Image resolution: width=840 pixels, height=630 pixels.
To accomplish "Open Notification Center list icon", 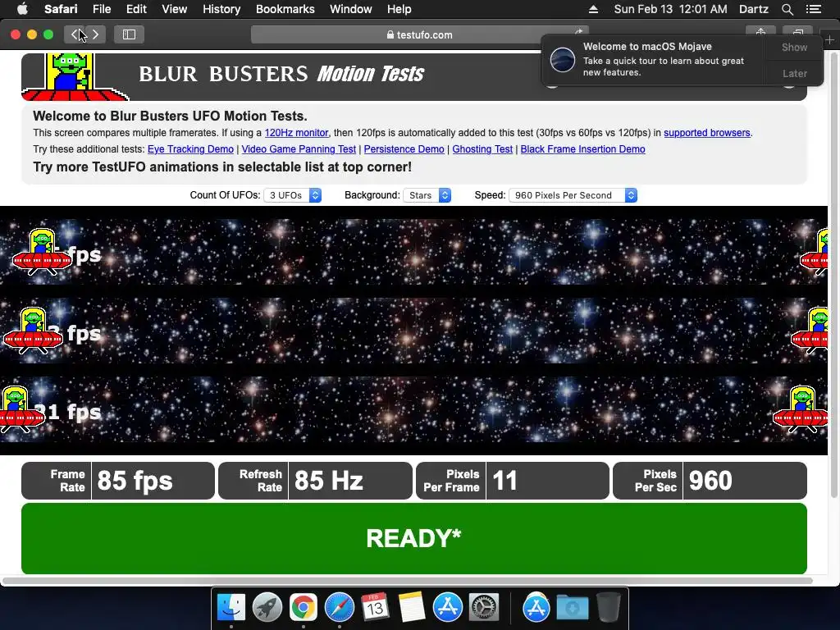I will point(814,9).
